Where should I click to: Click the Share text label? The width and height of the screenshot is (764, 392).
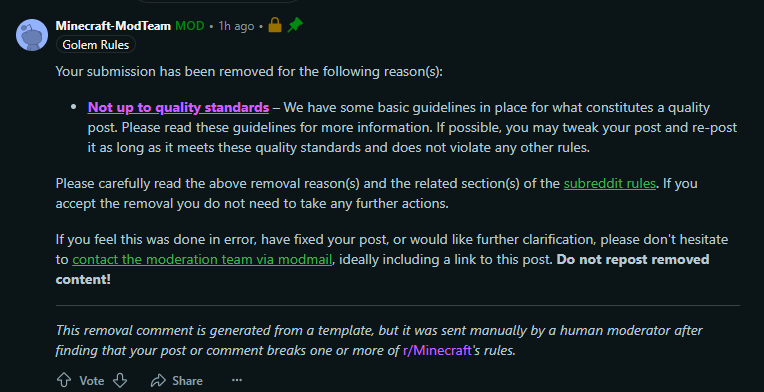188,381
